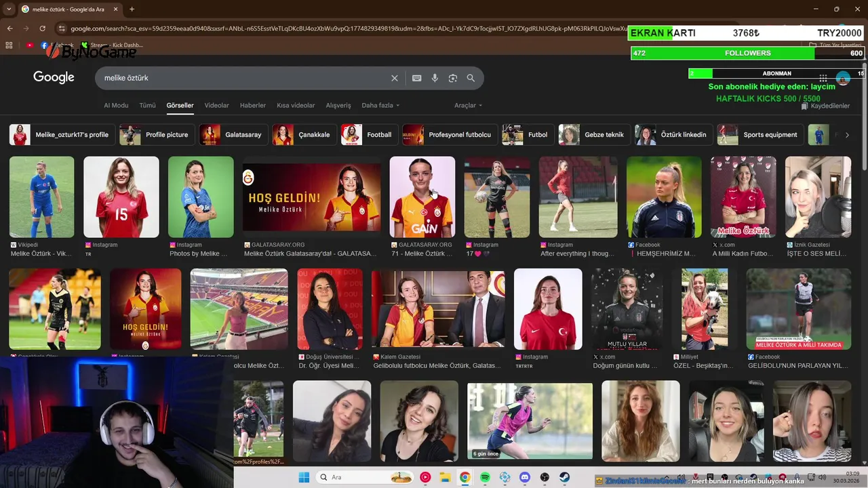Filter by Galatasaray chip
This screenshot has width=868, height=488.
pyautogui.click(x=233, y=135)
